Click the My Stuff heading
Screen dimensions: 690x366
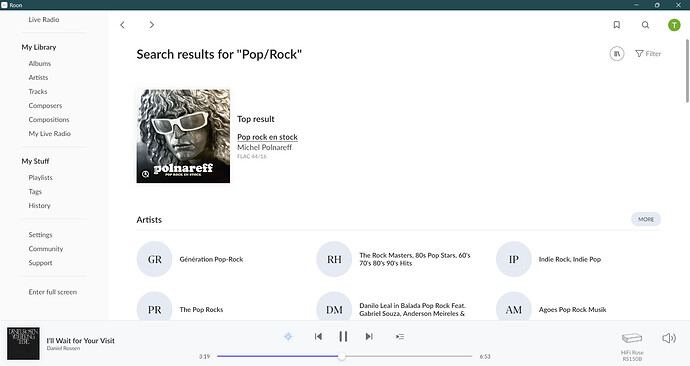pyautogui.click(x=35, y=161)
